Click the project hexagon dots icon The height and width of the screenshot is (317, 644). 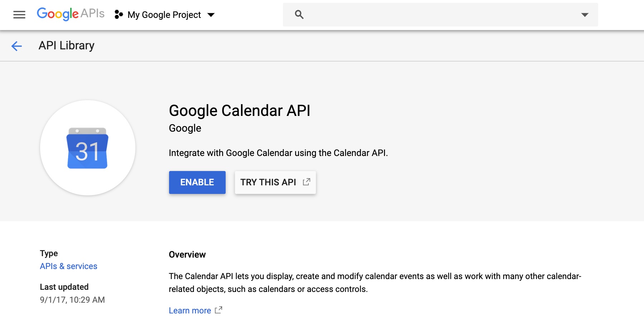(119, 15)
